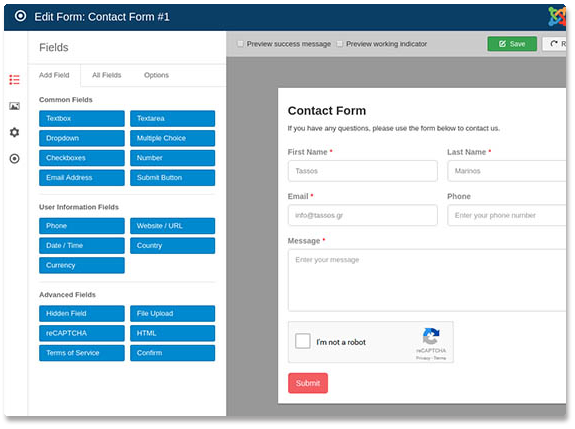Open the fields list sidebar icon
Screen dimensions: 575x429
point(14,80)
